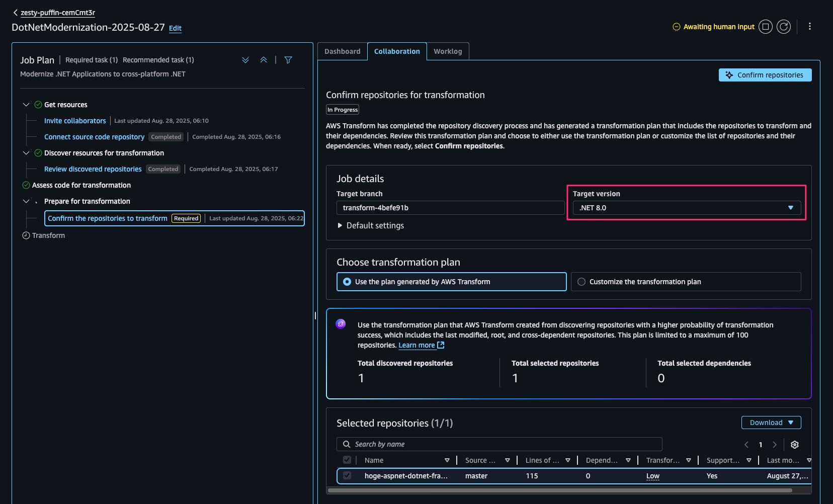
Task: Sort by Transformation column arrow
Action: pos(689,460)
